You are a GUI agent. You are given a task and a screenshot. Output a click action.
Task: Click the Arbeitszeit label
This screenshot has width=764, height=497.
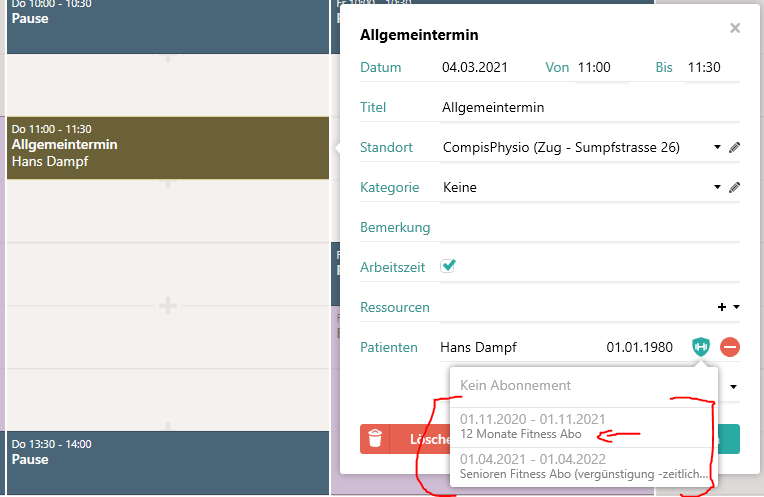[392, 268]
